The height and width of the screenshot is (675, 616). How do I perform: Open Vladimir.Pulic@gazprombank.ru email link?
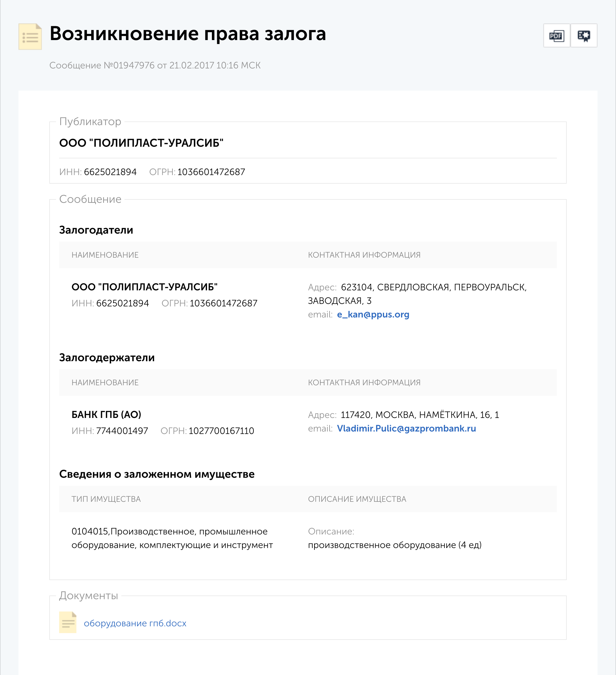(406, 428)
